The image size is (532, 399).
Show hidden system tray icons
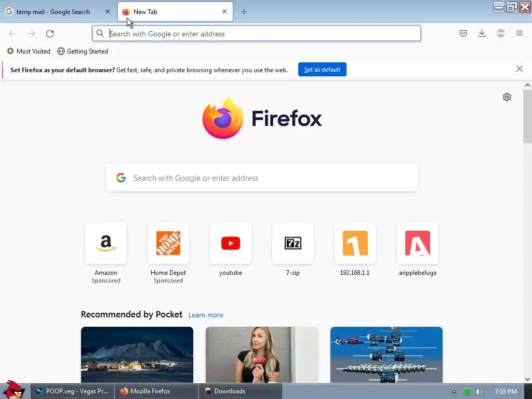pos(454,392)
